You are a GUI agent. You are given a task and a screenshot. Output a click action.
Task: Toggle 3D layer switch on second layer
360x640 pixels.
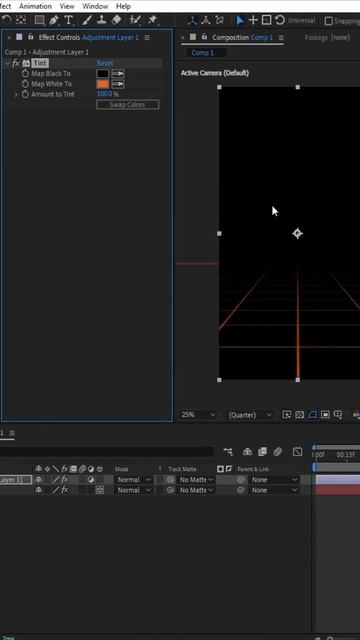100,490
